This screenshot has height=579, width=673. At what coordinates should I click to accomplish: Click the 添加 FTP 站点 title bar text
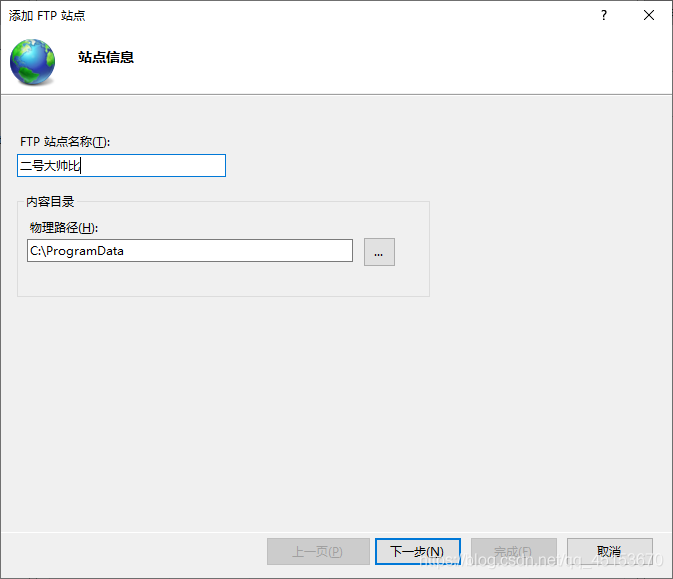[47, 15]
